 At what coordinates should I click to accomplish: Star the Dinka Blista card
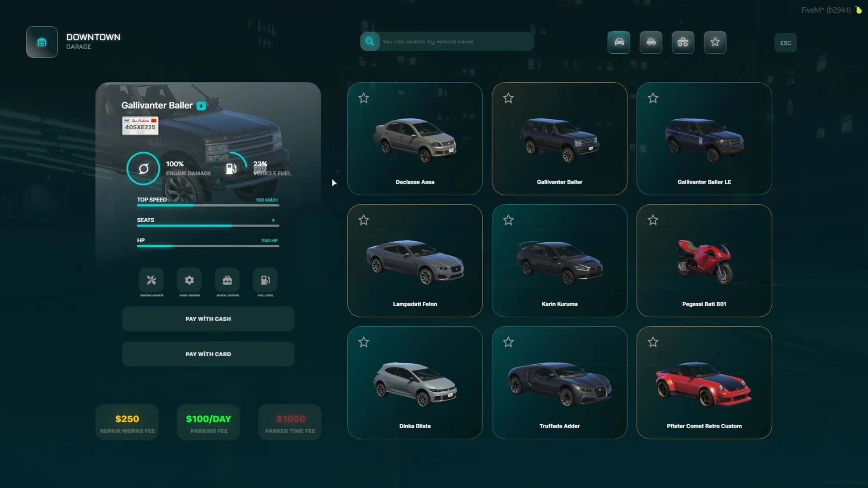(x=364, y=342)
